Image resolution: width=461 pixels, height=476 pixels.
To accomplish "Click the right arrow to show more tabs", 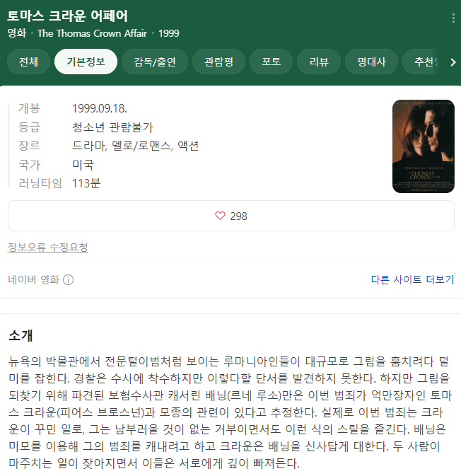I will tap(453, 62).
